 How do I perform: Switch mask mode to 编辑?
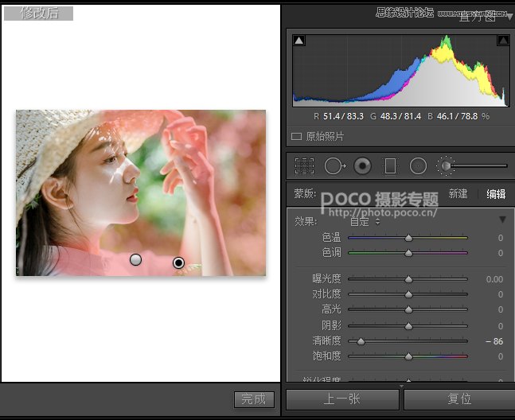495,194
